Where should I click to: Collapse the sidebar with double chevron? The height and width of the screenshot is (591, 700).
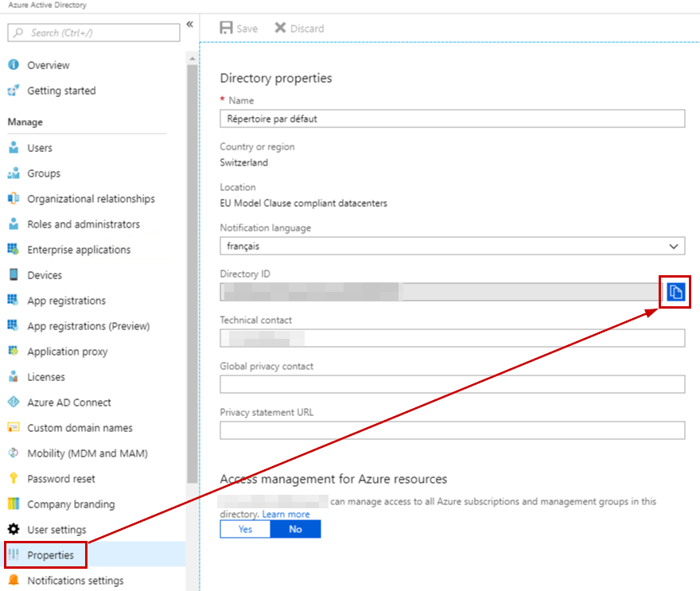[x=190, y=24]
